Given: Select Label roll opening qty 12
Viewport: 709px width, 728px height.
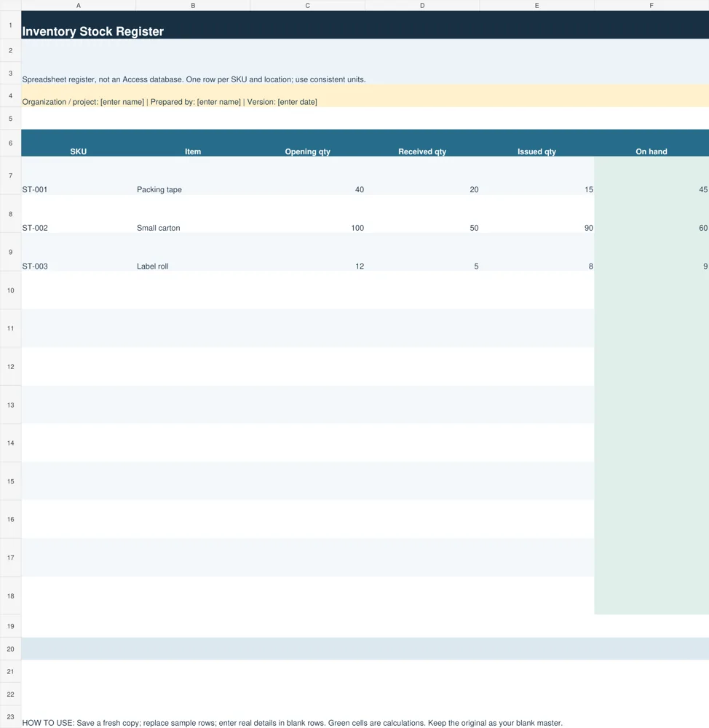Looking at the screenshot, I should [307, 252].
